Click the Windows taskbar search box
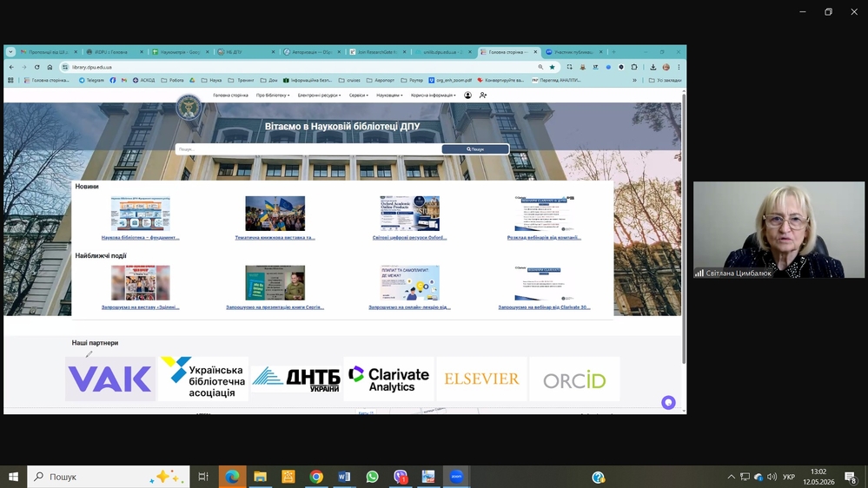Viewport: 868px width, 488px height. click(108, 477)
